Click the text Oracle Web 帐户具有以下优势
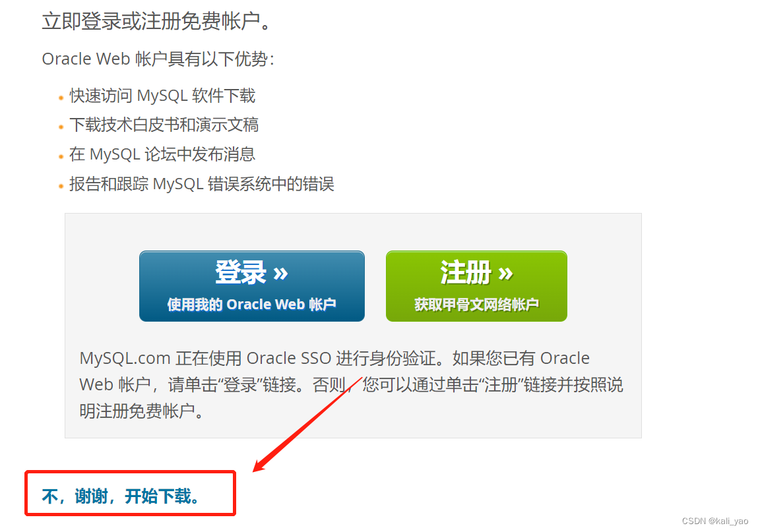The width and height of the screenshot is (758, 532). click(158, 59)
